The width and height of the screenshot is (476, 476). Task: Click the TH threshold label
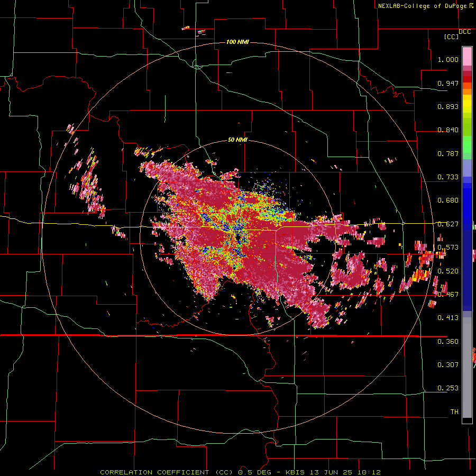[x=454, y=412]
